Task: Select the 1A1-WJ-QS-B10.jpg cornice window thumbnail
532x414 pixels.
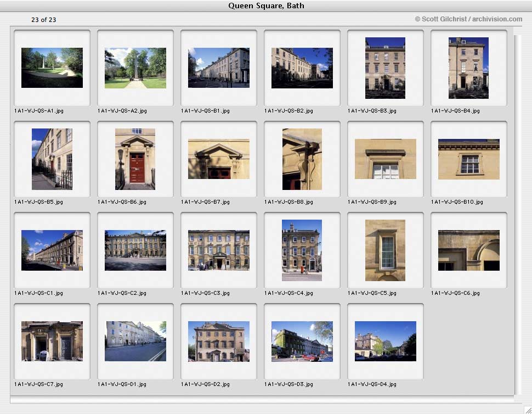Action: tap(469, 159)
